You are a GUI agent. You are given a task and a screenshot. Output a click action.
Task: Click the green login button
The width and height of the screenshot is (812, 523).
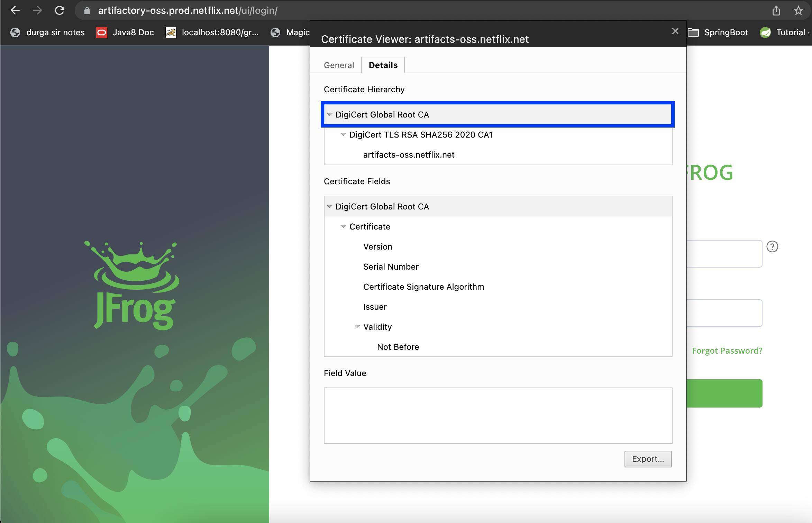724,393
